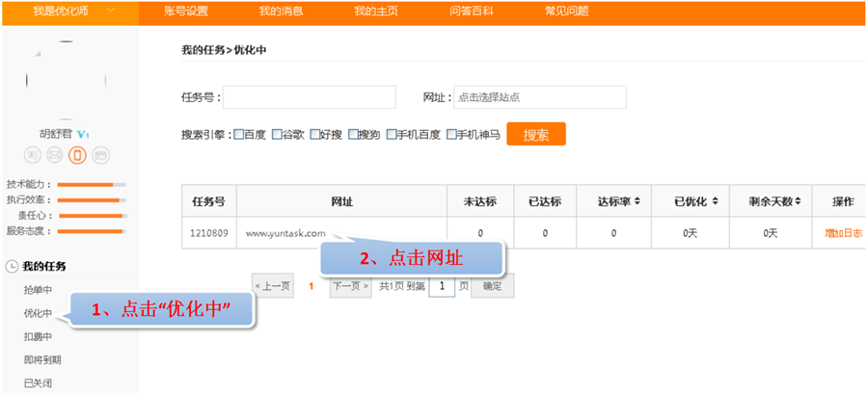868x394 pixels.
Task: Sort by 剩余天数 column arrows
Action: pos(800,202)
